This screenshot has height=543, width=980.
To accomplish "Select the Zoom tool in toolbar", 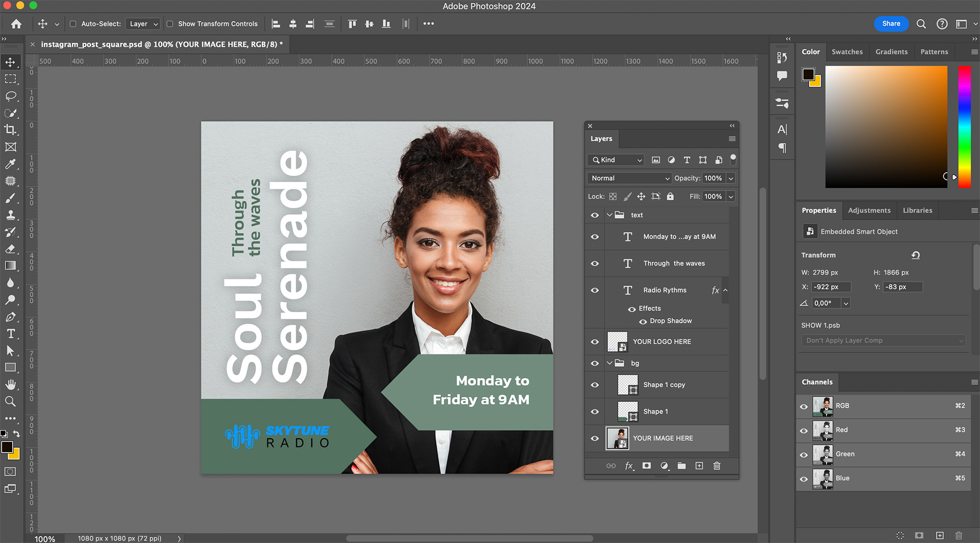I will coord(10,402).
